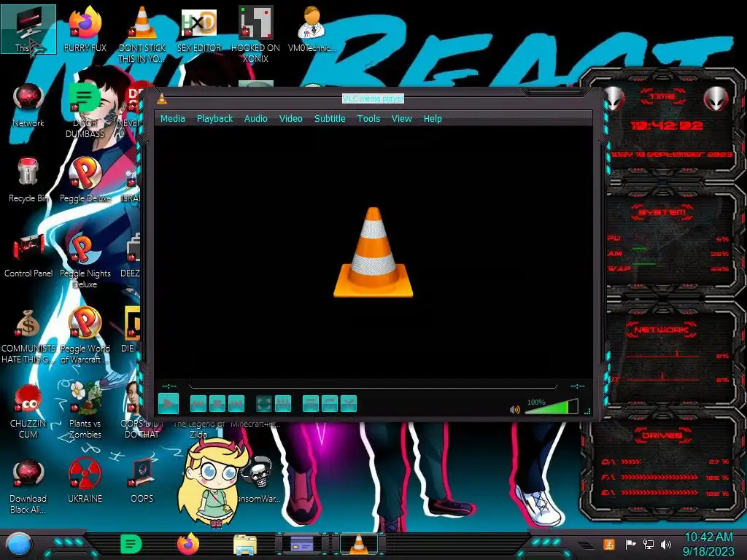
Task: Select the HOOKED ON XONIX icon
Action: coord(255,34)
